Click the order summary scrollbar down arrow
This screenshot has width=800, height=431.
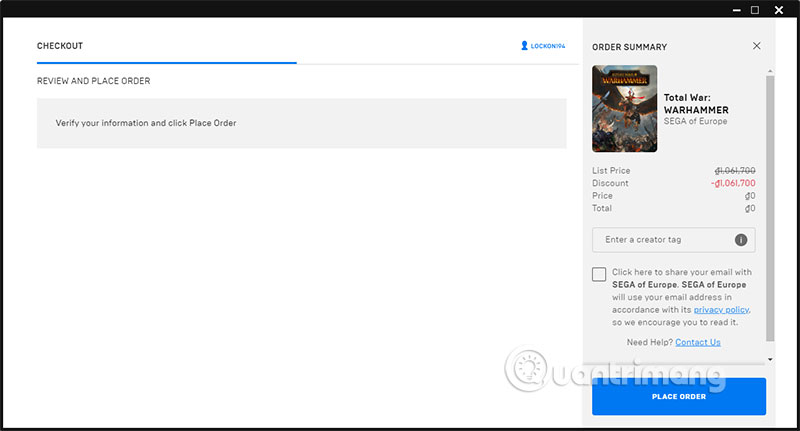tap(770, 359)
